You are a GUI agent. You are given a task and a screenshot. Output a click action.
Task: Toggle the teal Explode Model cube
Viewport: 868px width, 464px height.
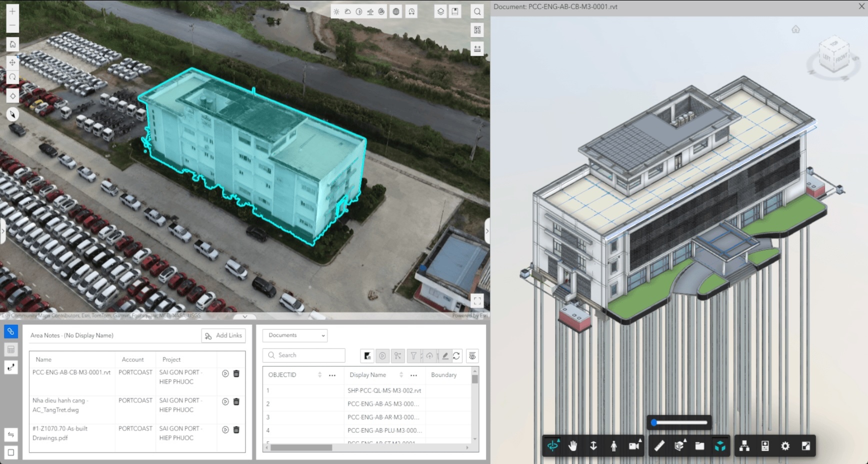tap(720, 446)
